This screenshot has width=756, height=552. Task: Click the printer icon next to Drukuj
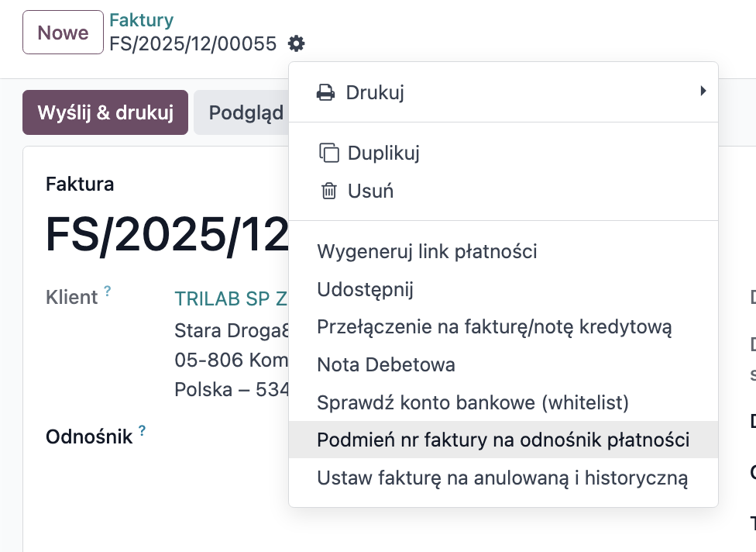pos(325,93)
